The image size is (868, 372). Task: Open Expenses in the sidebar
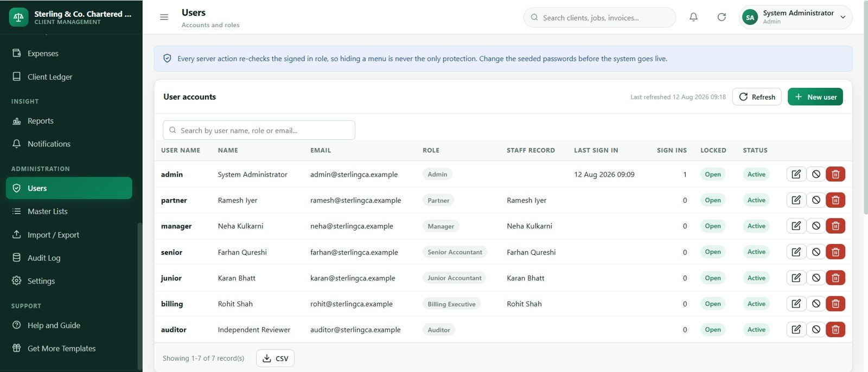click(x=69, y=53)
